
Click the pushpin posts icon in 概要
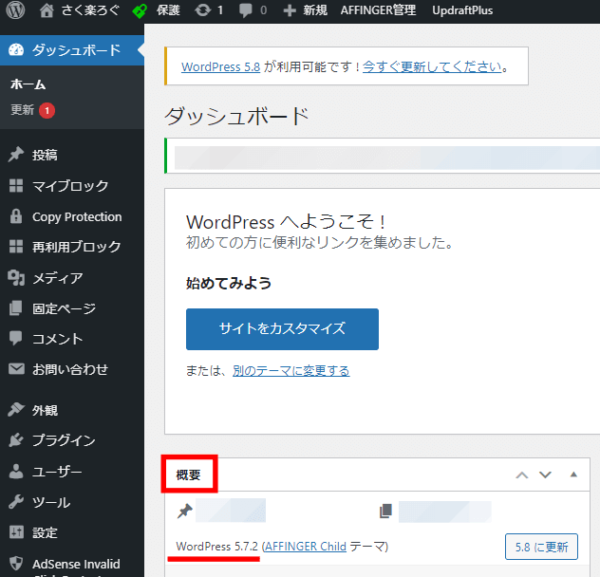185,511
